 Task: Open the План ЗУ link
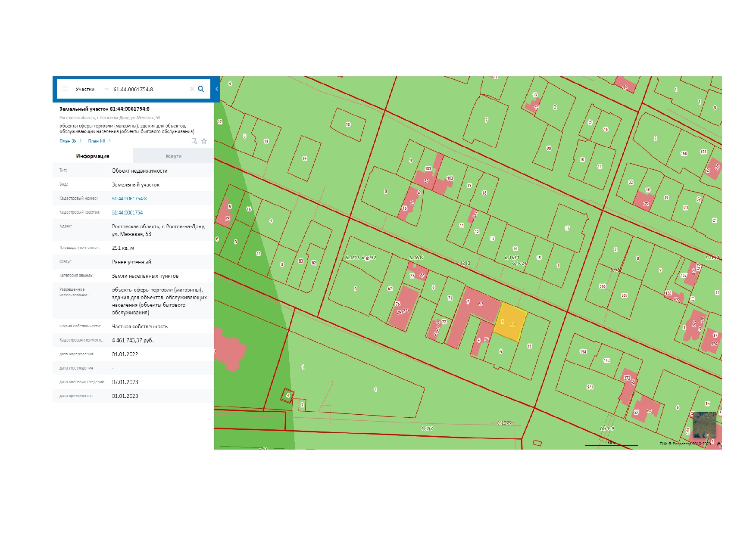pos(70,141)
